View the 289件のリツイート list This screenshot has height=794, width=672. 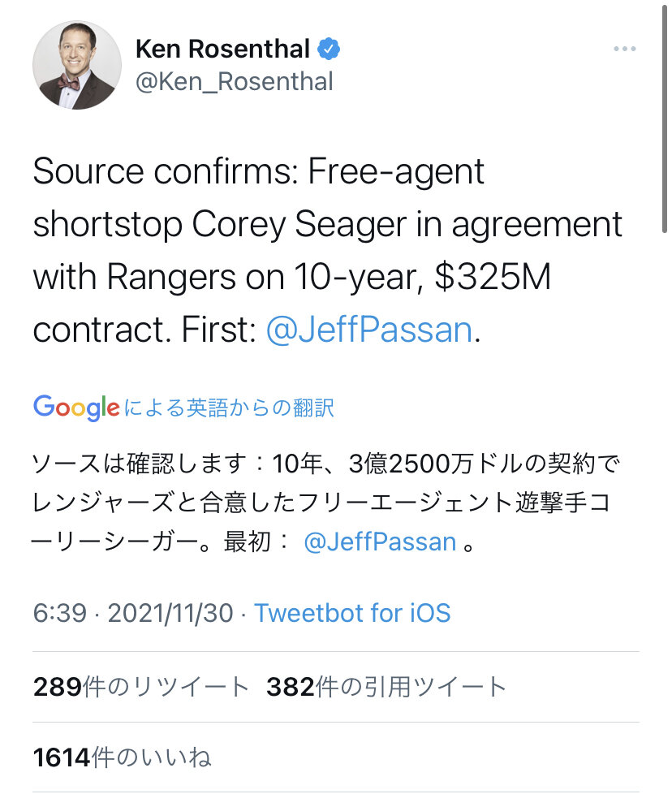140,687
